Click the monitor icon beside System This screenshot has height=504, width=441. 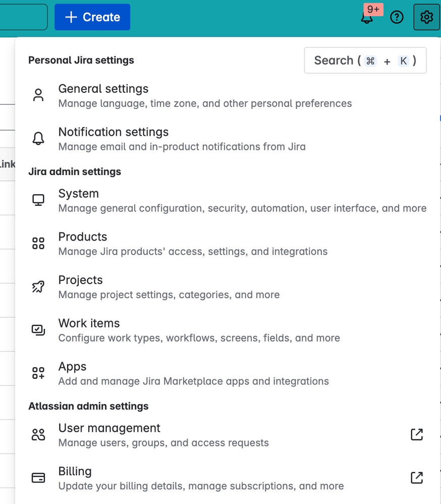pyautogui.click(x=38, y=199)
